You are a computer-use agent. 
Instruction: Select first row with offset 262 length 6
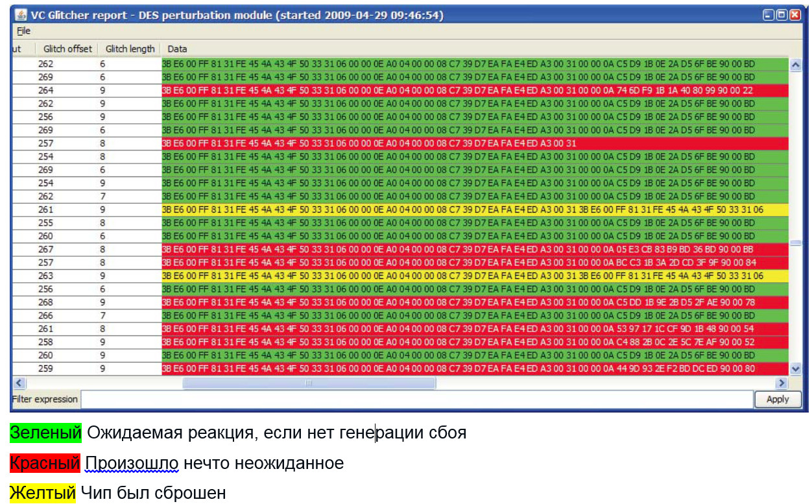[x=400, y=64]
